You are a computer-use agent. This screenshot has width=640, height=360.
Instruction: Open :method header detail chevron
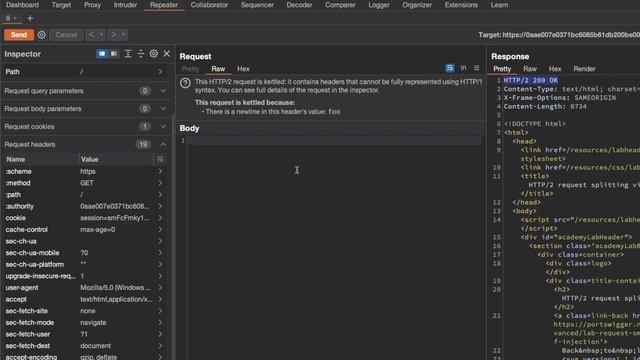160,183
